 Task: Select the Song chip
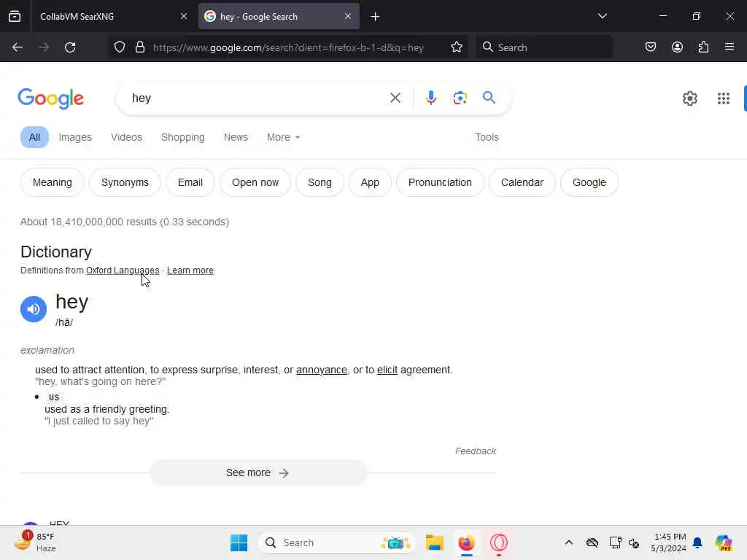click(320, 182)
